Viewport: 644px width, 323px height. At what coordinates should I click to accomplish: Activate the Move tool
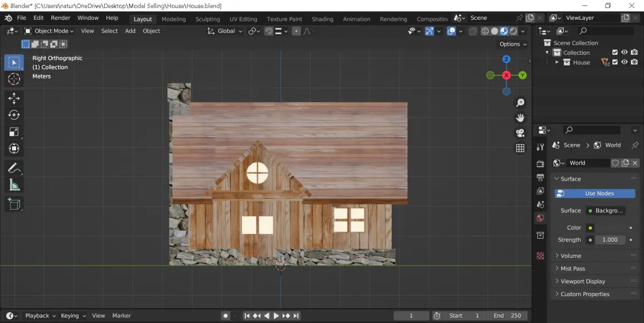point(14,98)
